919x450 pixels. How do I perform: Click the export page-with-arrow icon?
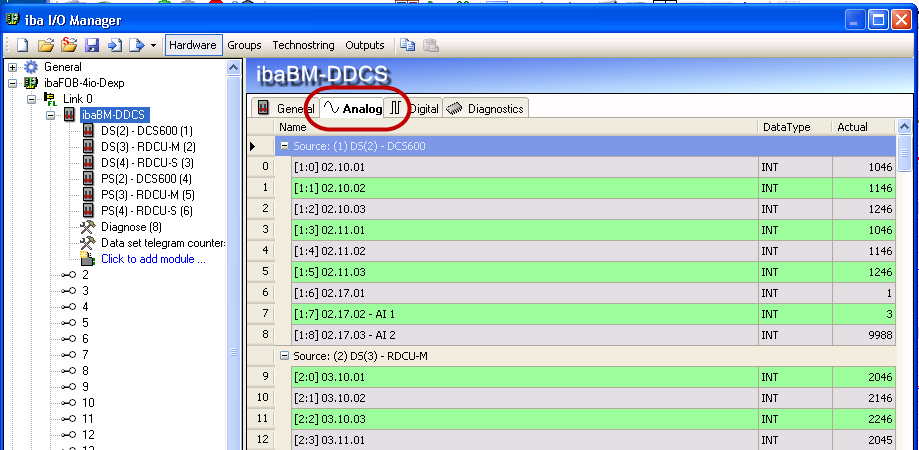pos(137,45)
